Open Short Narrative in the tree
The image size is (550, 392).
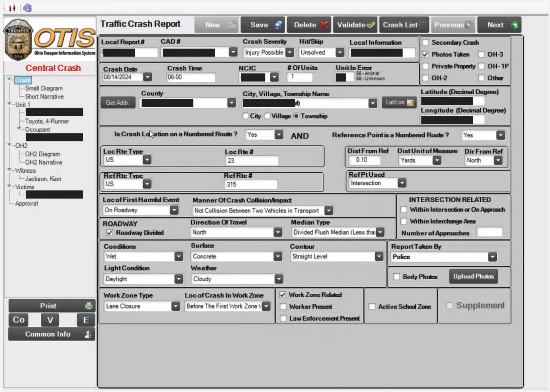click(44, 97)
